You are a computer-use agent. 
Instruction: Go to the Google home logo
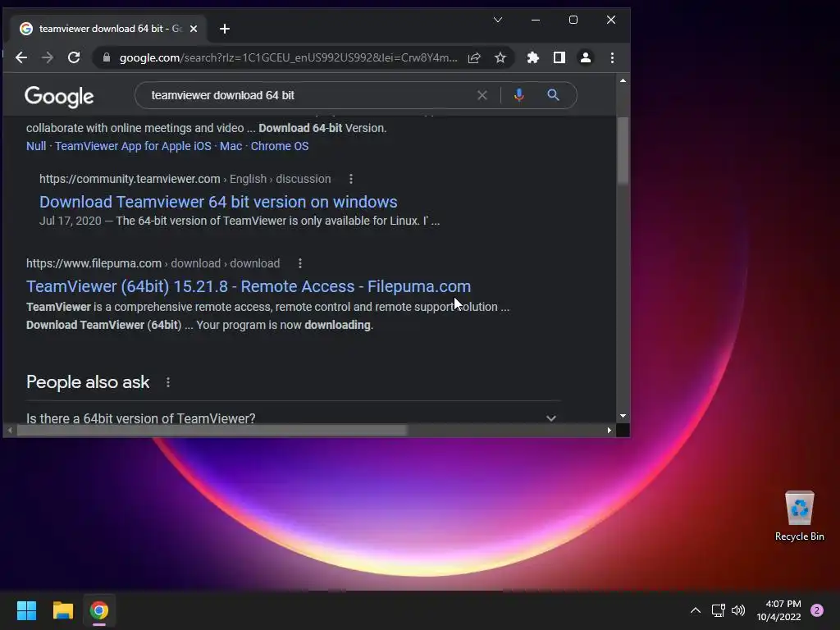59,97
